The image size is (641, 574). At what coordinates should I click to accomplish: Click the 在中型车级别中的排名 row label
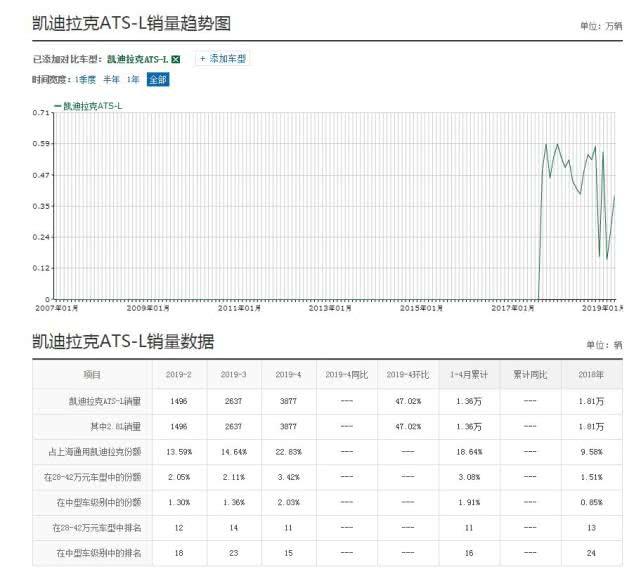click(99, 553)
